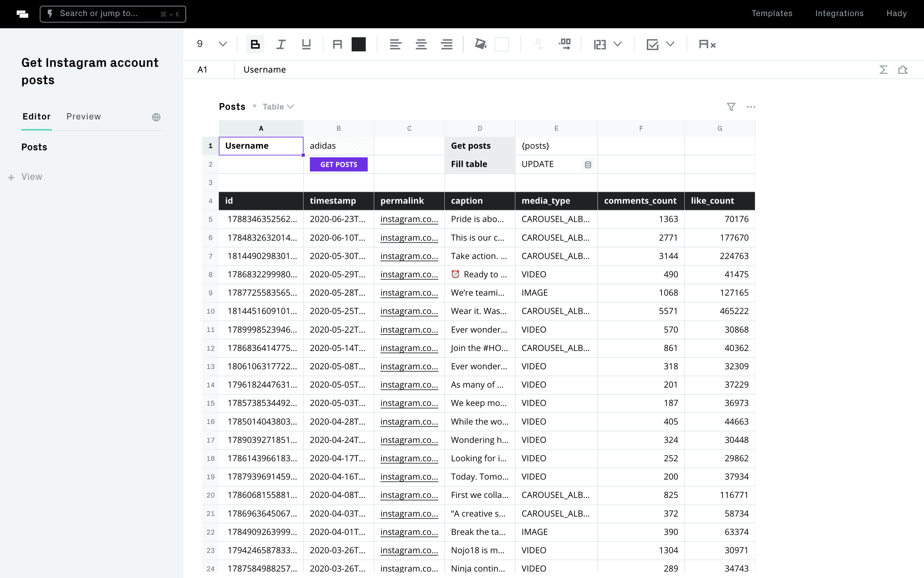The image size is (924, 578).
Task: Select the Get posts label cell
Action: coord(480,146)
